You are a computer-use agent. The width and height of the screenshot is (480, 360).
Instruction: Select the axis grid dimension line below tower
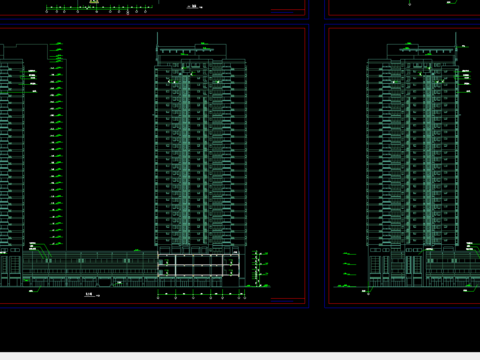coord(201,294)
